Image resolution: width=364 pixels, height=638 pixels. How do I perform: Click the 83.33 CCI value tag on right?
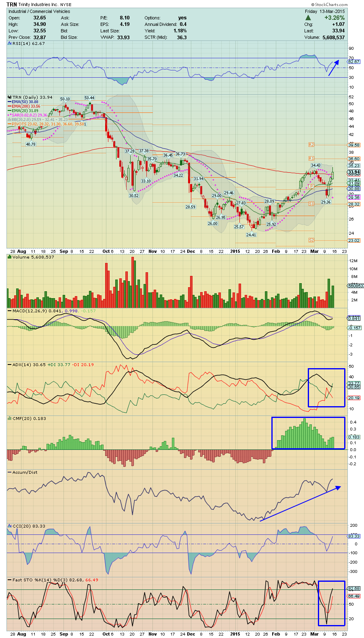click(354, 536)
